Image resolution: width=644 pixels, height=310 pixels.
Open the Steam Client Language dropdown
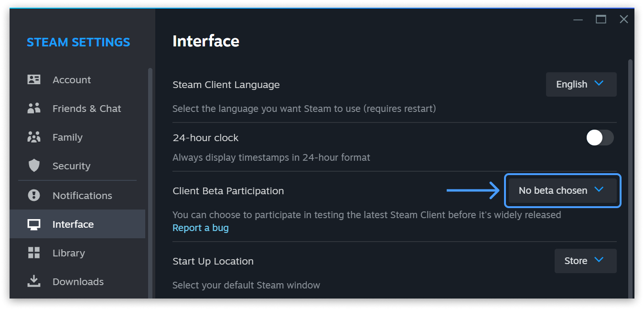581,84
